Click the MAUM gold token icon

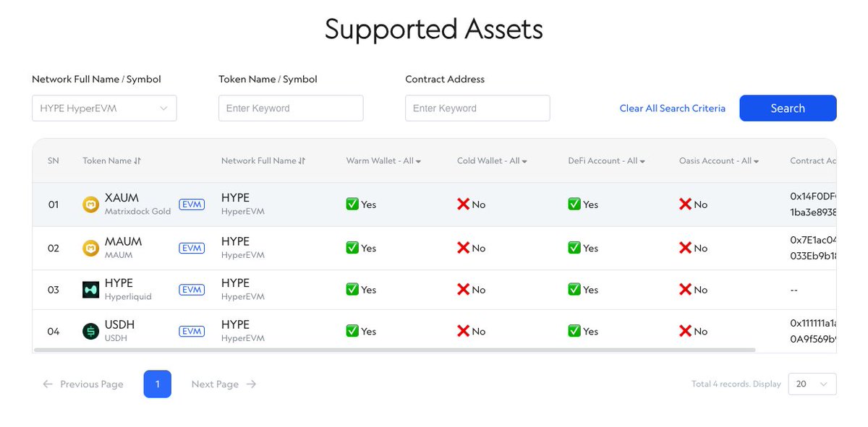point(90,248)
